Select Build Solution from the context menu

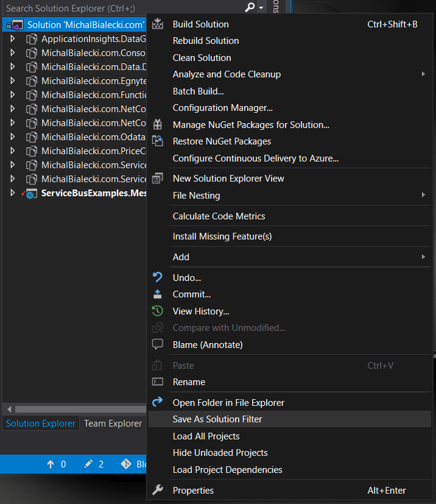[x=290, y=24]
